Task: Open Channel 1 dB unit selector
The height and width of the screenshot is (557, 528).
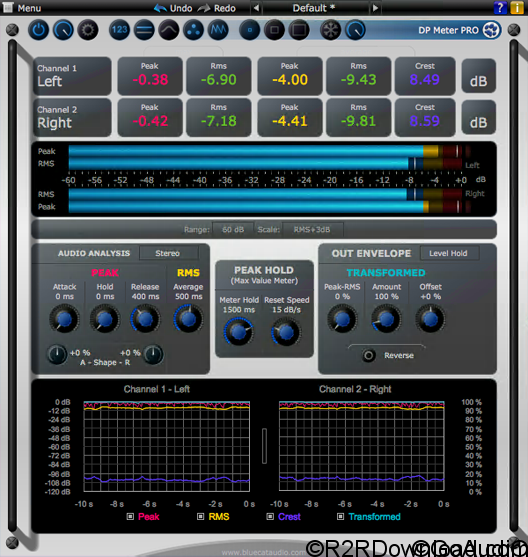Action: tap(478, 76)
